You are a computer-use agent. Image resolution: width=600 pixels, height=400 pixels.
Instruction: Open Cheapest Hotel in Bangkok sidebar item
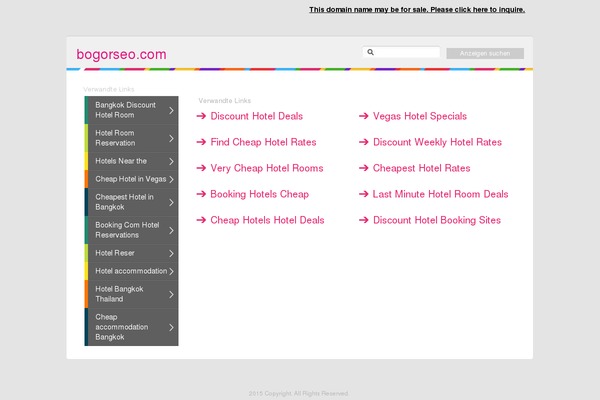(131, 202)
